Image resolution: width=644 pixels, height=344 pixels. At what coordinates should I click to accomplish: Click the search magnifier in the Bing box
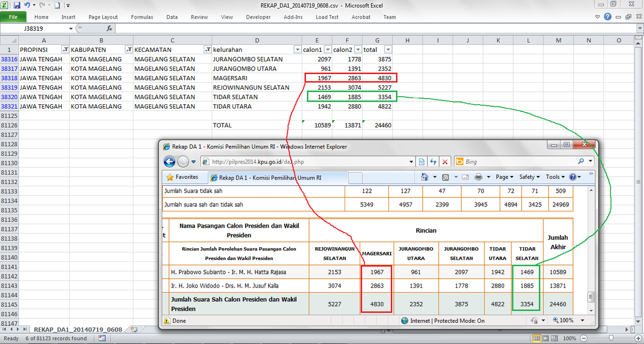tap(581, 162)
